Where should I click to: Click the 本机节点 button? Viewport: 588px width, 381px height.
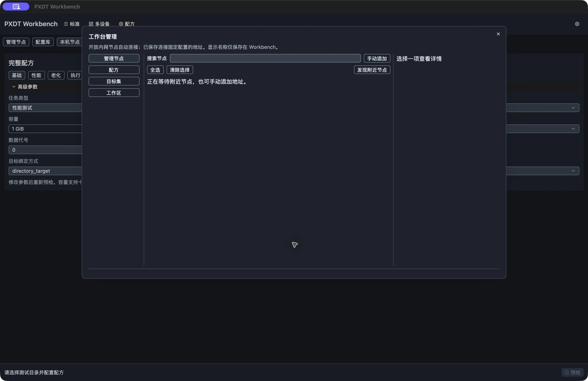click(x=70, y=42)
